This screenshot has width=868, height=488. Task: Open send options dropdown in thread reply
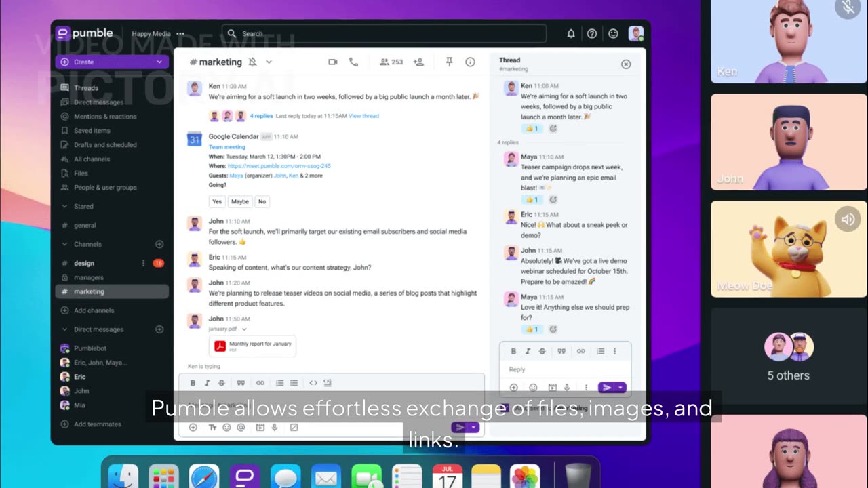pos(620,388)
